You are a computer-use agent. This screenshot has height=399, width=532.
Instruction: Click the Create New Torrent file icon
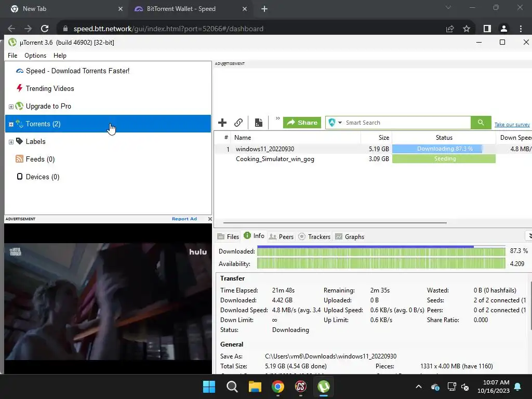(x=259, y=123)
